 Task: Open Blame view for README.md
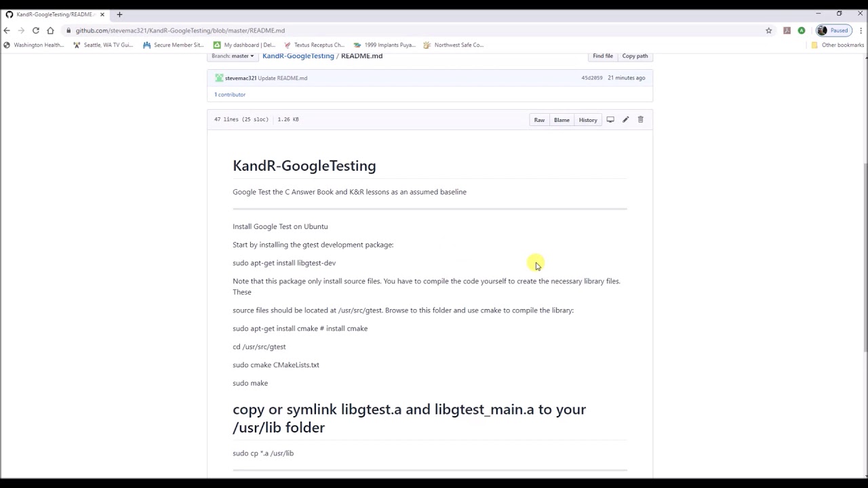point(561,120)
